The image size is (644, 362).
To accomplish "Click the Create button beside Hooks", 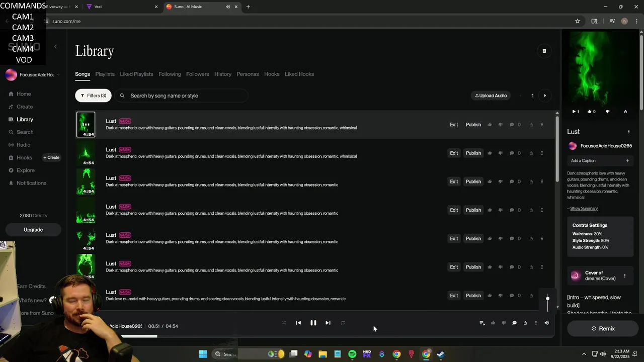I will click(x=51, y=157).
